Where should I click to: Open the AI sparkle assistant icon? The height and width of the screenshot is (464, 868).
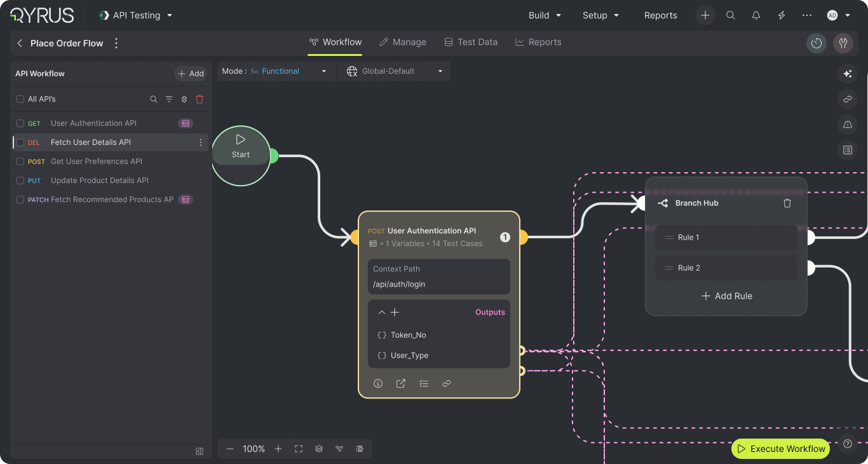[848, 74]
